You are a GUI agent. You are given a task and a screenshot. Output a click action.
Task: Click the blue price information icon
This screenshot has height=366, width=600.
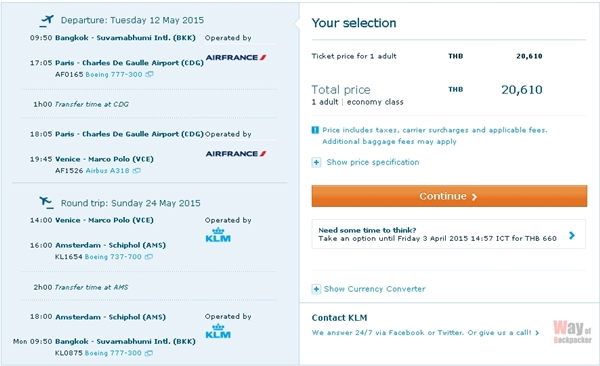[x=315, y=130]
